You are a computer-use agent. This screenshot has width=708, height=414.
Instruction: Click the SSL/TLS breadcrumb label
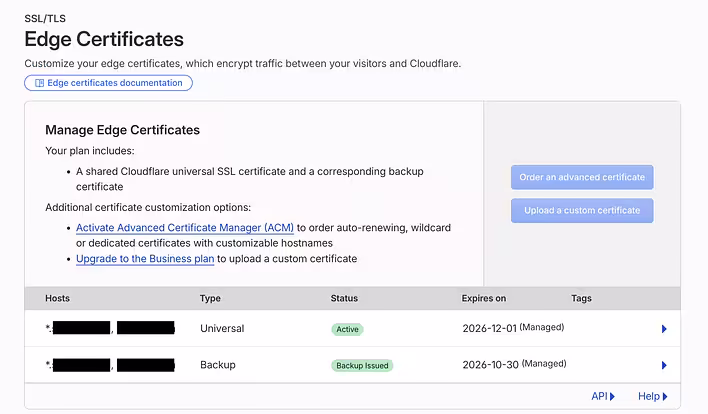[45, 19]
